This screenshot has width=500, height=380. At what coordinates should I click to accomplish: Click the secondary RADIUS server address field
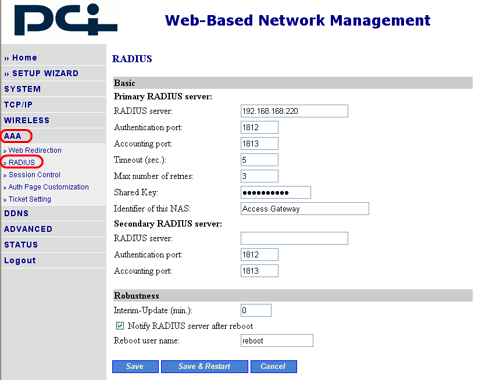tap(294, 238)
